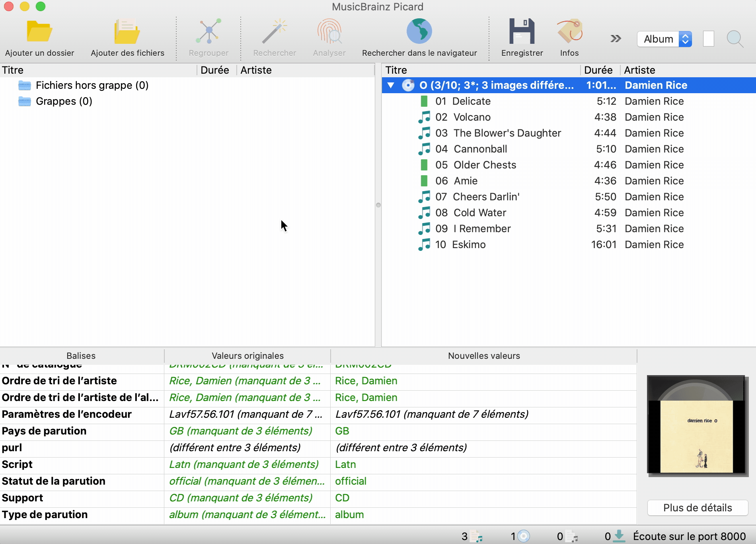The image size is (756, 544).
Task: Select the Grappes folder
Action: click(x=55, y=101)
